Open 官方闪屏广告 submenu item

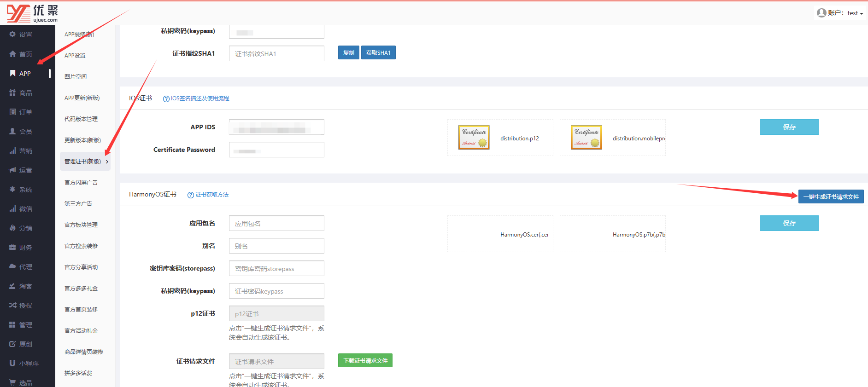(x=81, y=183)
